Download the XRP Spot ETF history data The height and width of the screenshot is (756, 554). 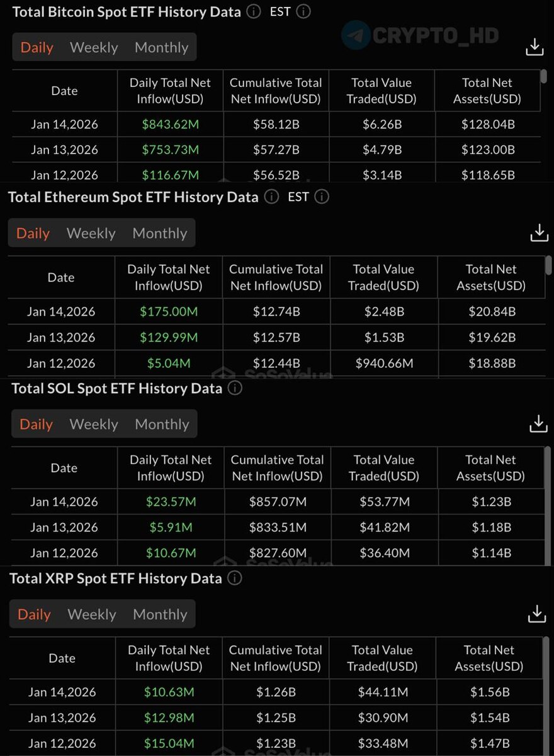[537, 614]
